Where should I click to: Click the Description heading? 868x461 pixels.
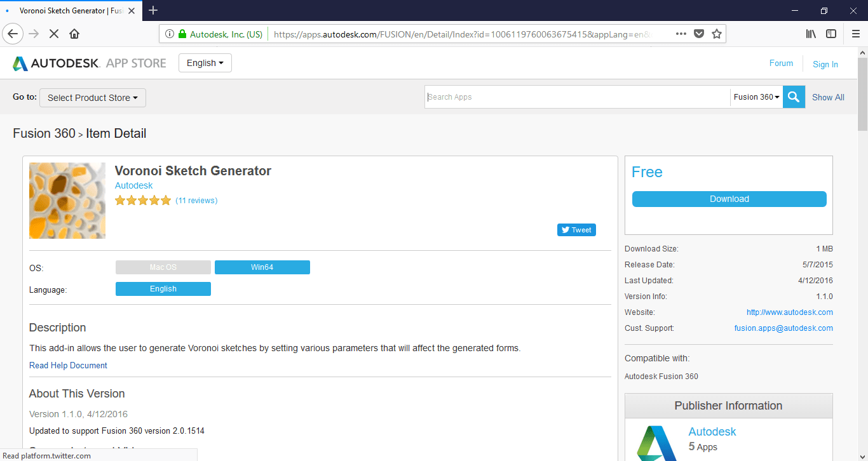(57, 328)
